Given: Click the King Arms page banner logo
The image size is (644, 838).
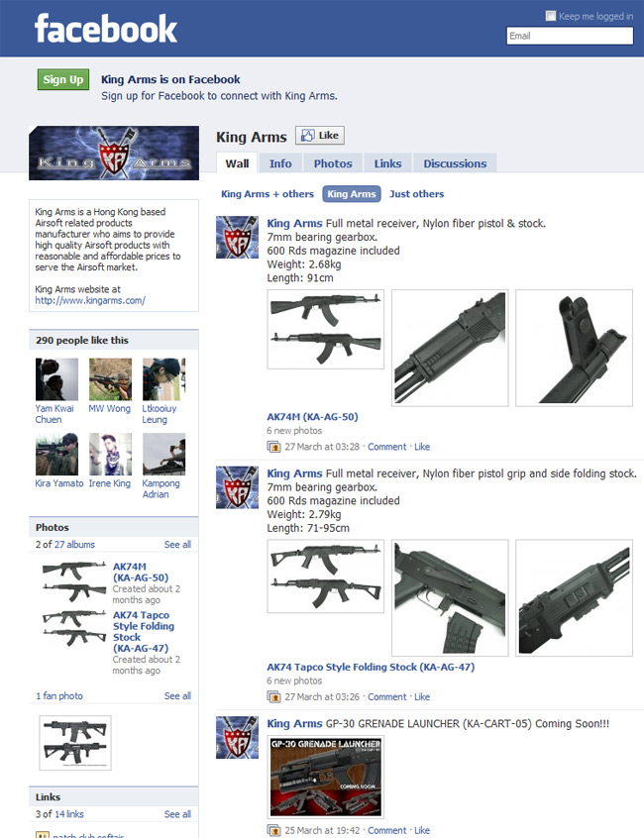Looking at the screenshot, I should click(x=114, y=153).
